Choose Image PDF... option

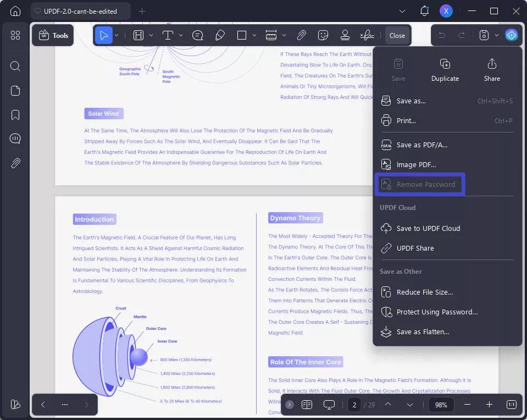pyautogui.click(x=447, y=165)
